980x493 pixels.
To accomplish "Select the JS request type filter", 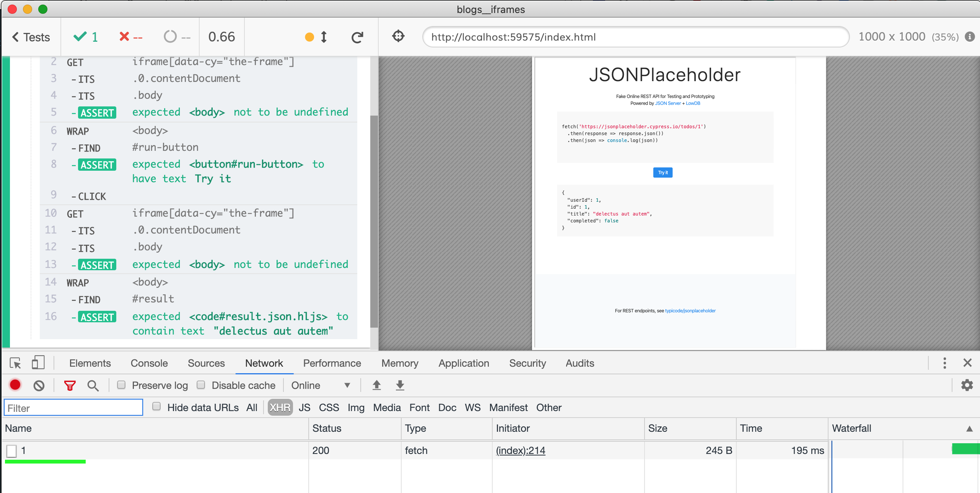I will (x=304, y=408).
